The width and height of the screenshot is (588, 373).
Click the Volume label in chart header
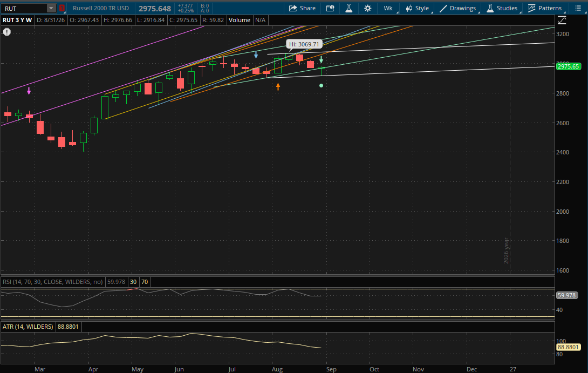pyautogui.click(x=240, y=21)
